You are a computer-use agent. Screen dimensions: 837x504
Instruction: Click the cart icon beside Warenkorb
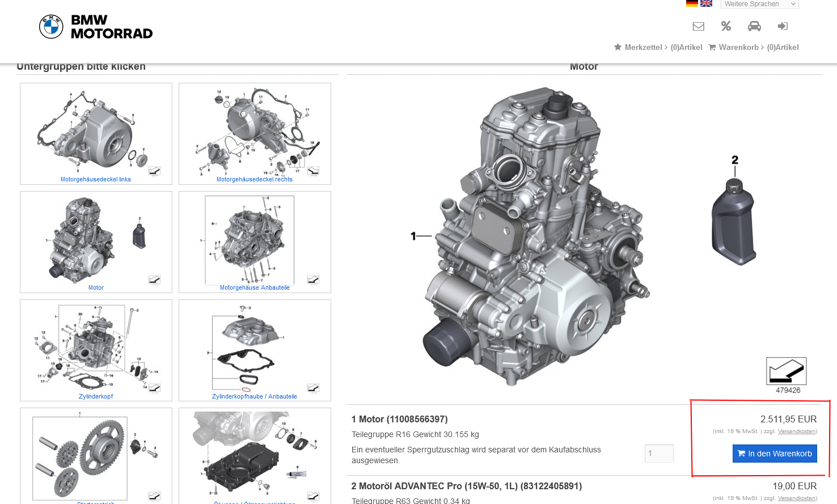(x=712, y=47)
